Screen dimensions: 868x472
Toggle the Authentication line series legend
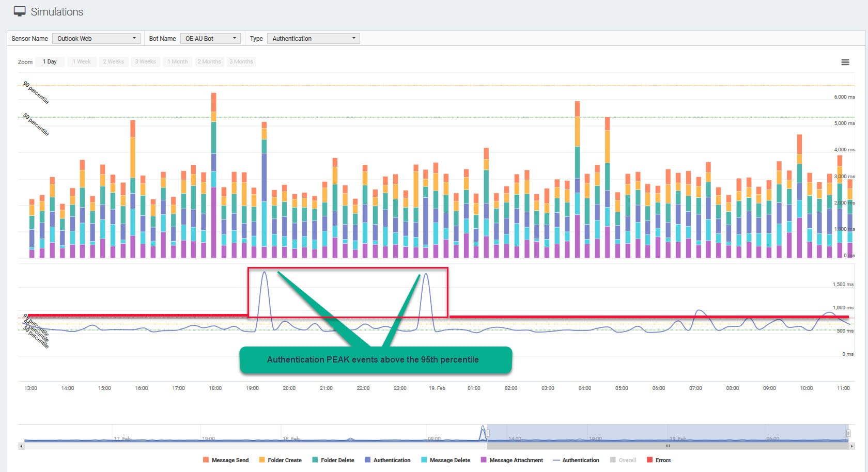(x=580, y=460)
